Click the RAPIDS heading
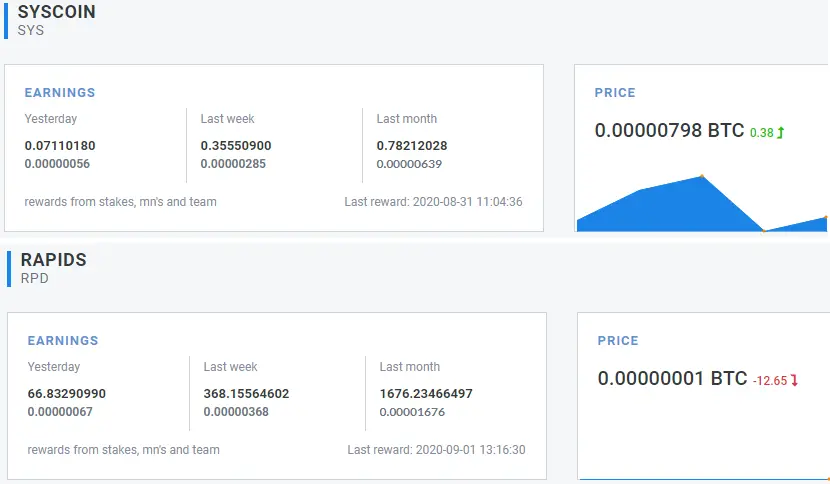 coord(53,259)
